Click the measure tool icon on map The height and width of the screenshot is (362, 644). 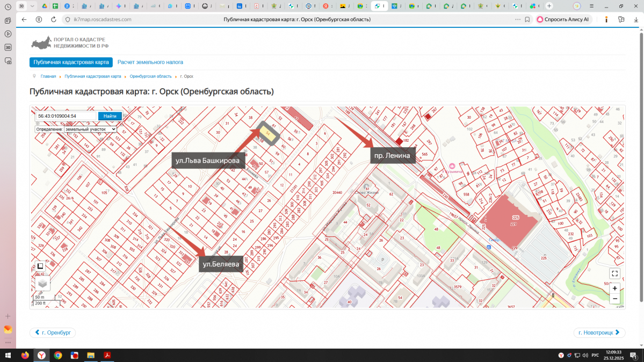pos(40,266)
